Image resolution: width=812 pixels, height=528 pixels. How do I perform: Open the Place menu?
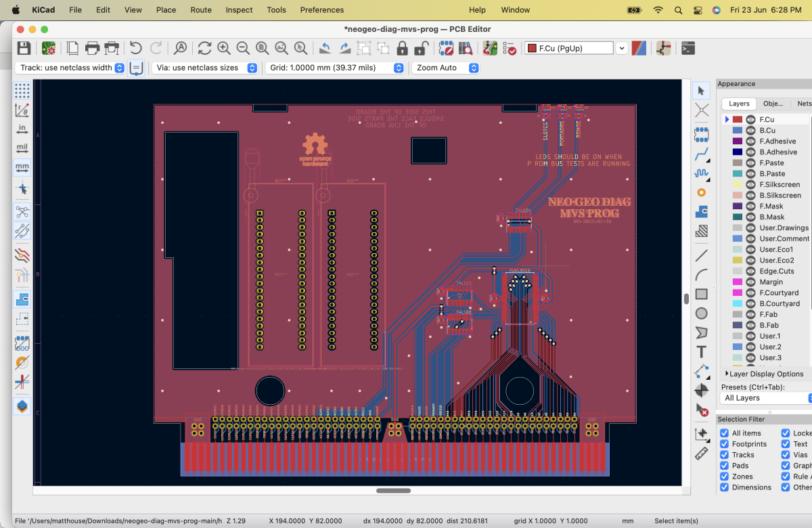point(166,9)
